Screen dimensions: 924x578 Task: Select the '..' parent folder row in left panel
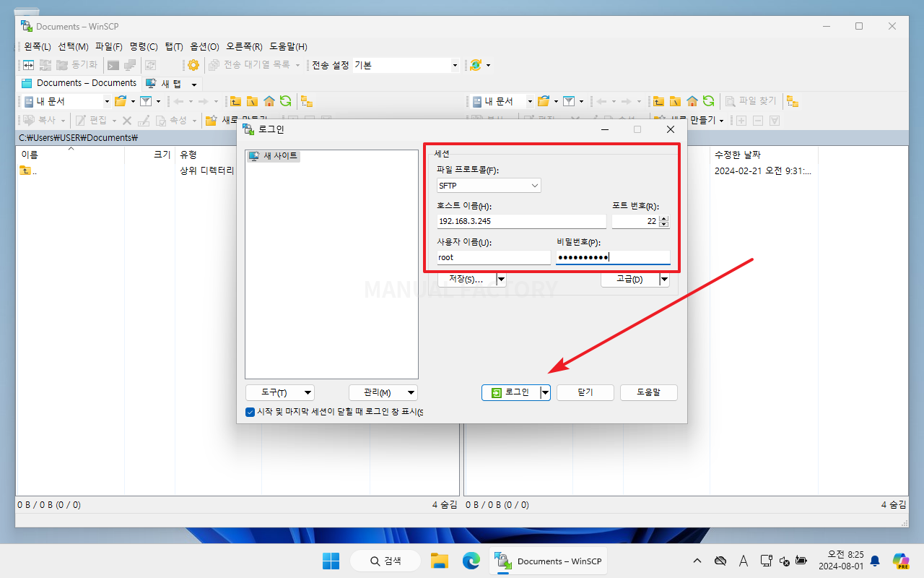29,171
